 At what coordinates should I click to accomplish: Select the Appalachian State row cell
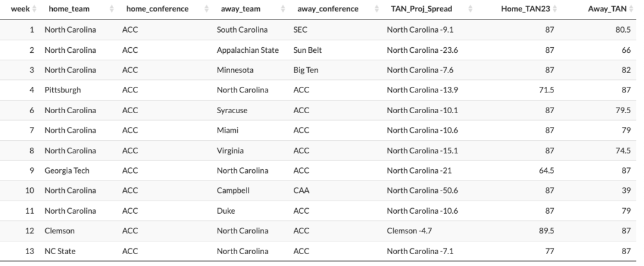[x=248, y=50]
